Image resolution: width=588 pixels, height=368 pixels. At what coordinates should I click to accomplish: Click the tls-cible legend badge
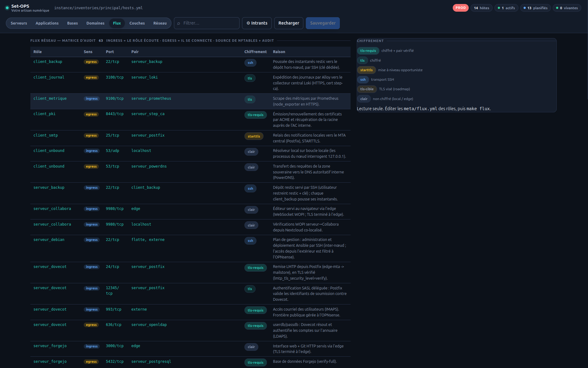tap(367, 89)
